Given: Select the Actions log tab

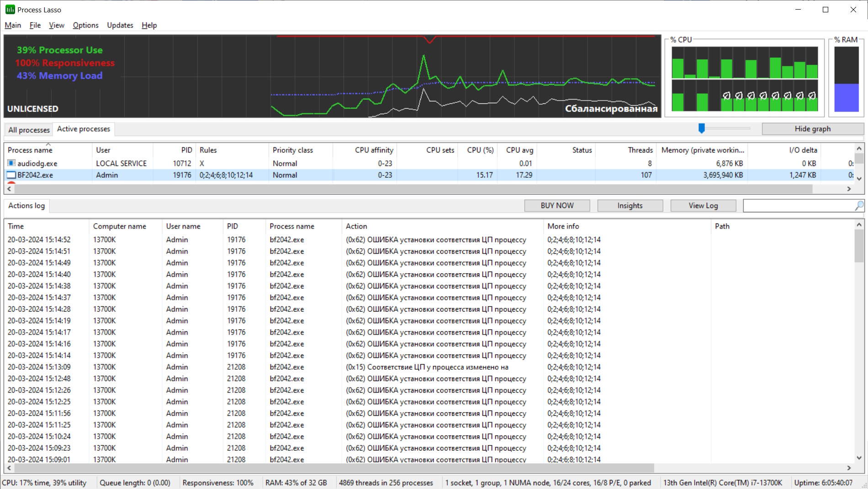Looking at the screenshot, I should 26,206.
